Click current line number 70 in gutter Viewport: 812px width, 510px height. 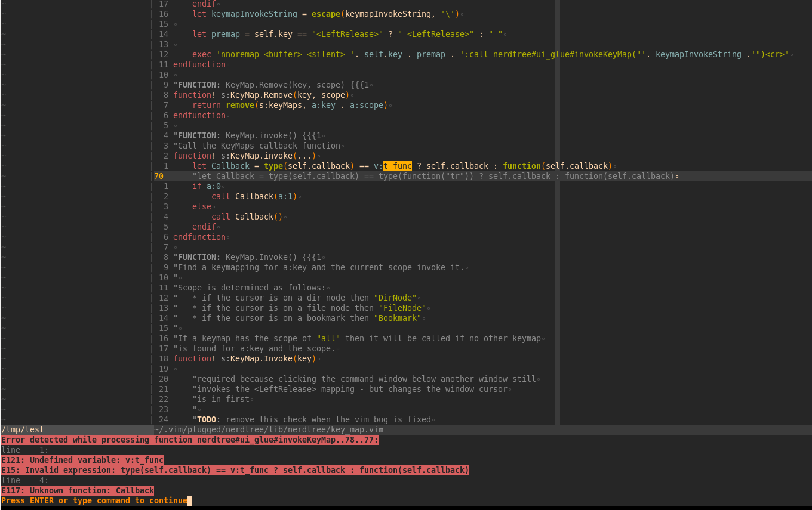click(159, 176)
